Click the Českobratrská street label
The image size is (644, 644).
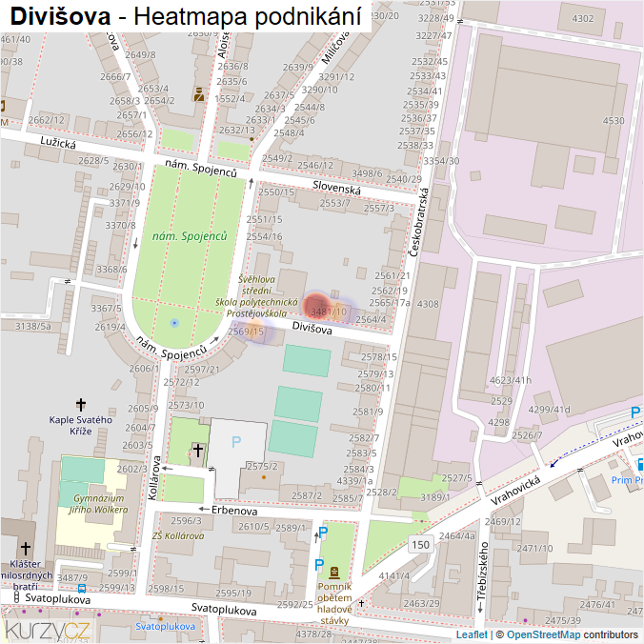tap(419, 222)
